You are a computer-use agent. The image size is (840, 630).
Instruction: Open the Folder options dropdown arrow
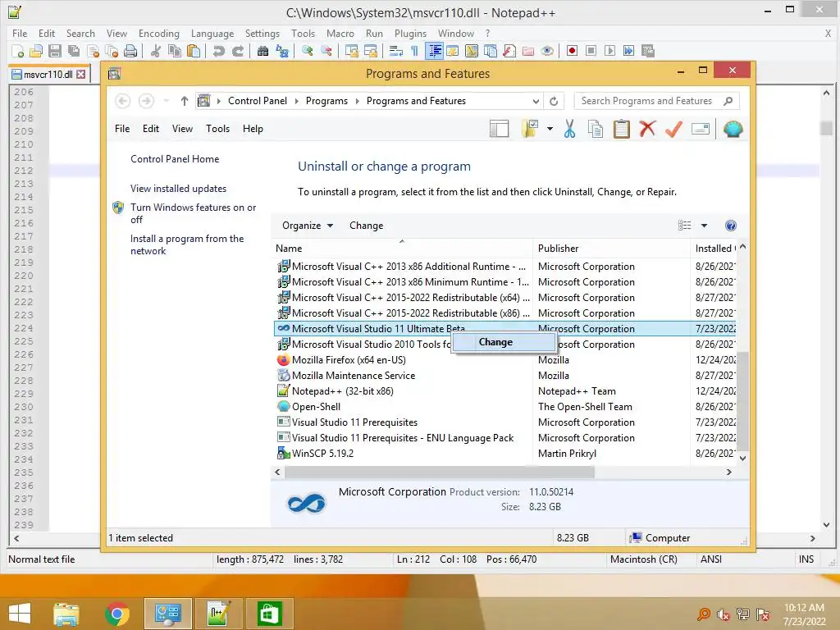[550, 129]
